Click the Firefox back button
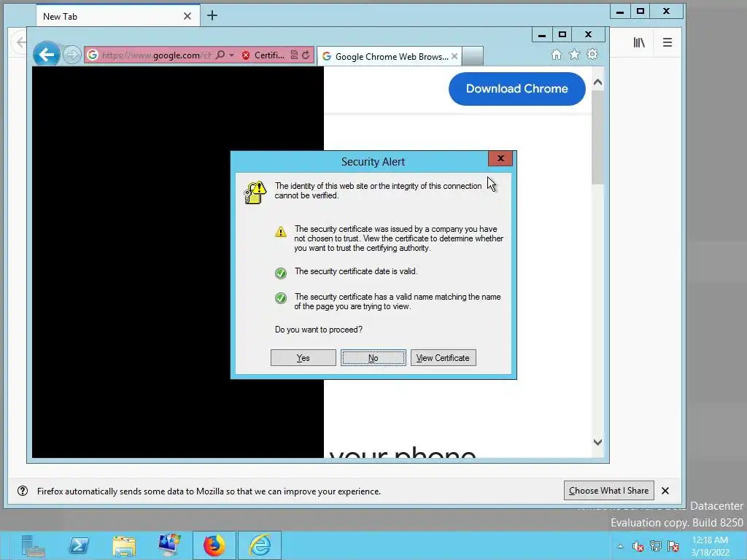747x560 pixels. [19, 42]
